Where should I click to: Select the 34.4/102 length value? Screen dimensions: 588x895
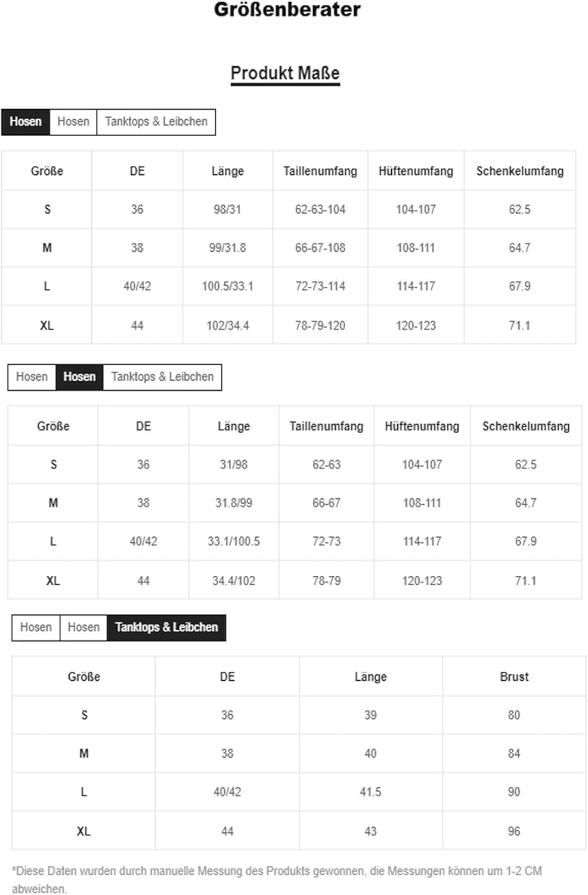coord(234,581)
